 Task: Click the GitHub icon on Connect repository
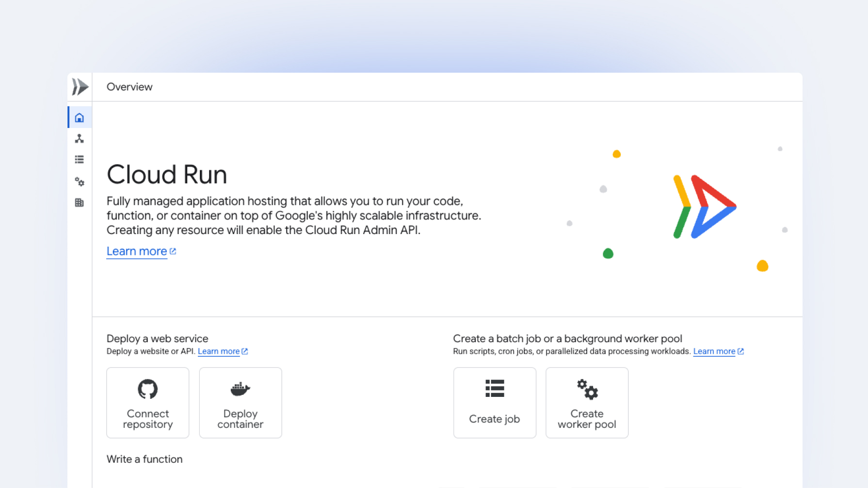coord(148,389)
